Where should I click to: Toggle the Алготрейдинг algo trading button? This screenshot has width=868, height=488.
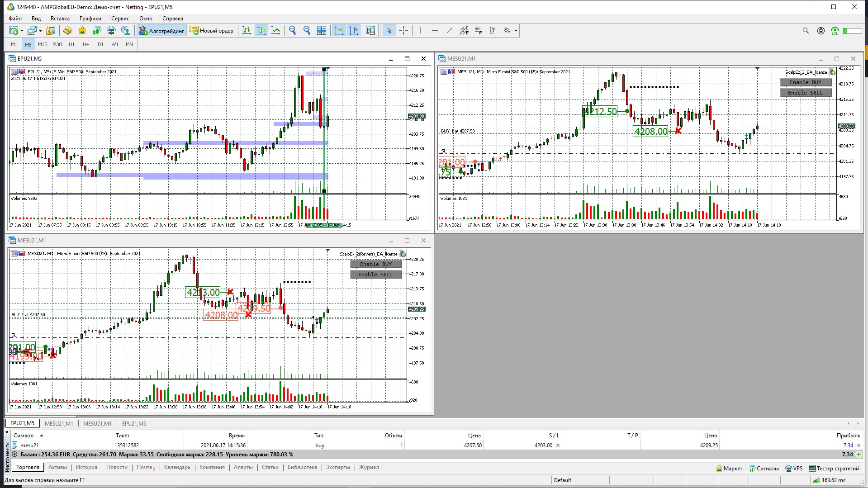[162, 30]
